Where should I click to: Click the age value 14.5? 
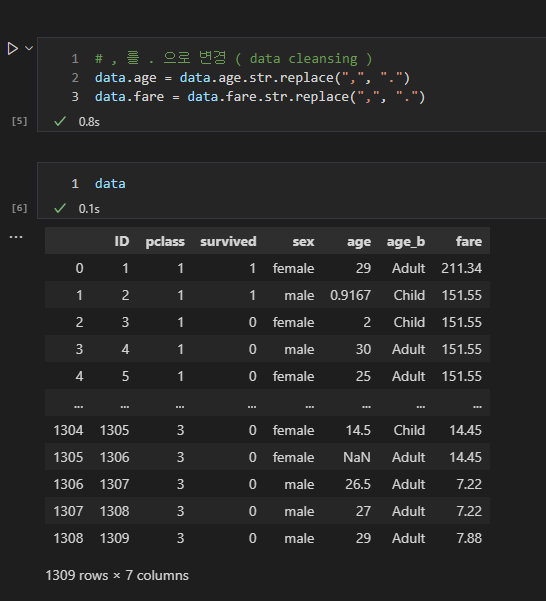point(358,430)
